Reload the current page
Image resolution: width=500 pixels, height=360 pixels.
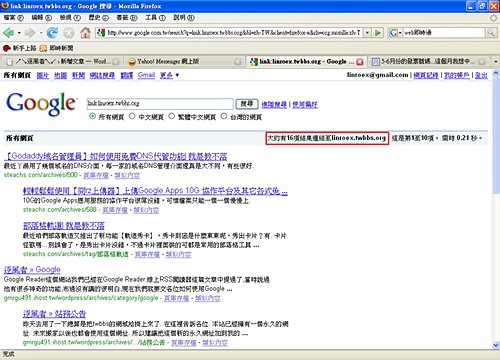(52, 33)
